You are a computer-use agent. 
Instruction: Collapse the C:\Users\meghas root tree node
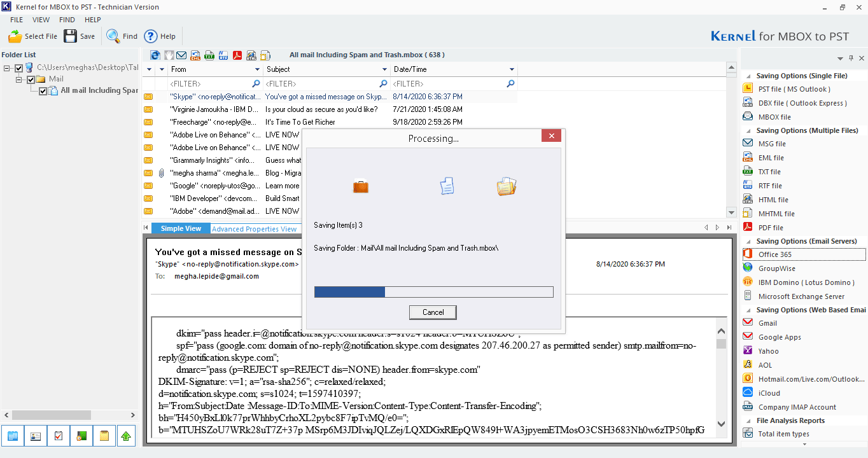7,67
